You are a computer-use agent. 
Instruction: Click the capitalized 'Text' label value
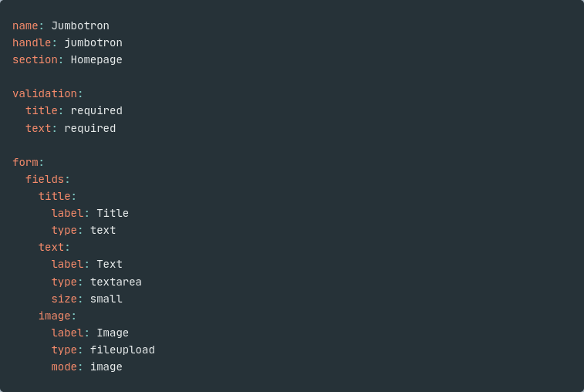pyautogui.click(x=110, y=264)
